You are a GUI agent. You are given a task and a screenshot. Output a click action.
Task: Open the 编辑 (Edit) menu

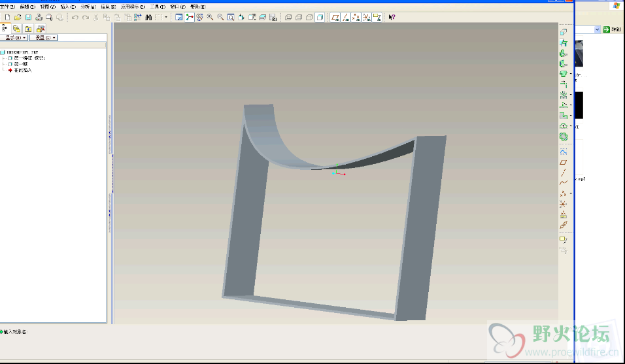coord(27,7)
